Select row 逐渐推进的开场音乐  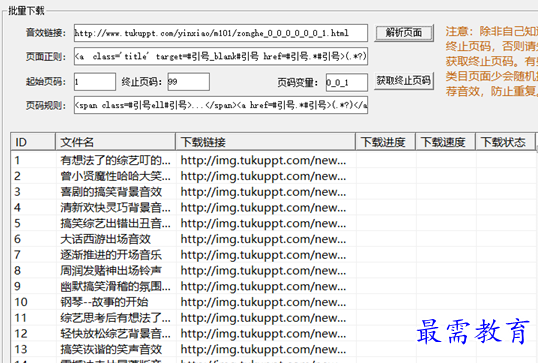tap(273, 255)
